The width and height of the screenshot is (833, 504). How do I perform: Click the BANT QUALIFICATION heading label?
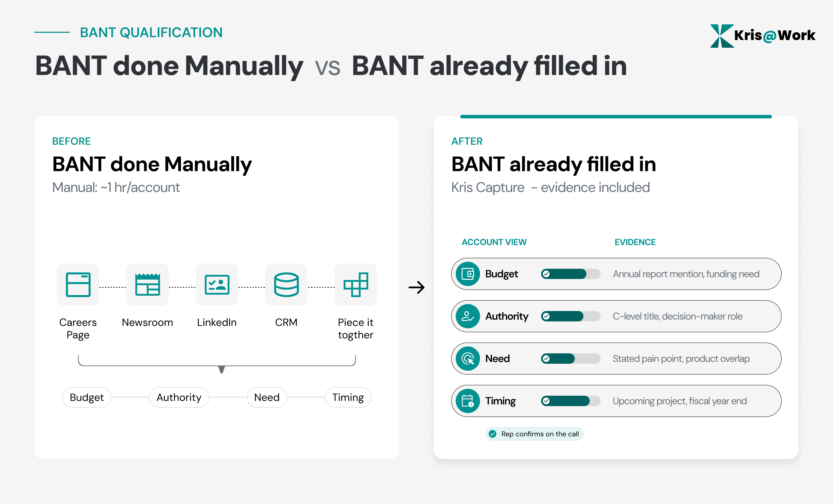click(x=151, y=32)
